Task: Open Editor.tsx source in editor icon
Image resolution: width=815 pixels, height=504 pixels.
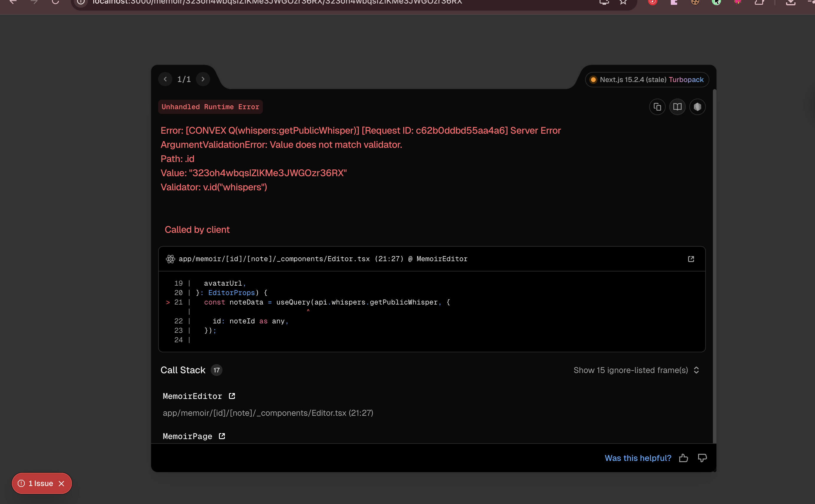Action: click(691, 259)
